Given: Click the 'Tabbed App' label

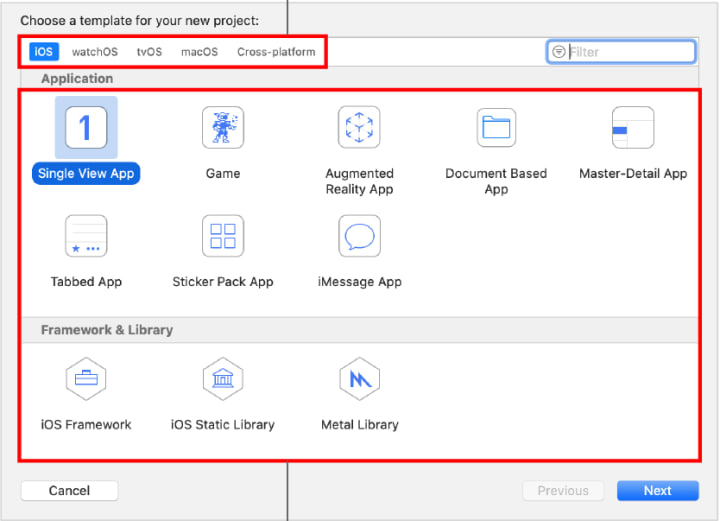Looking at the screenshot, I should [x=86, y=282].
